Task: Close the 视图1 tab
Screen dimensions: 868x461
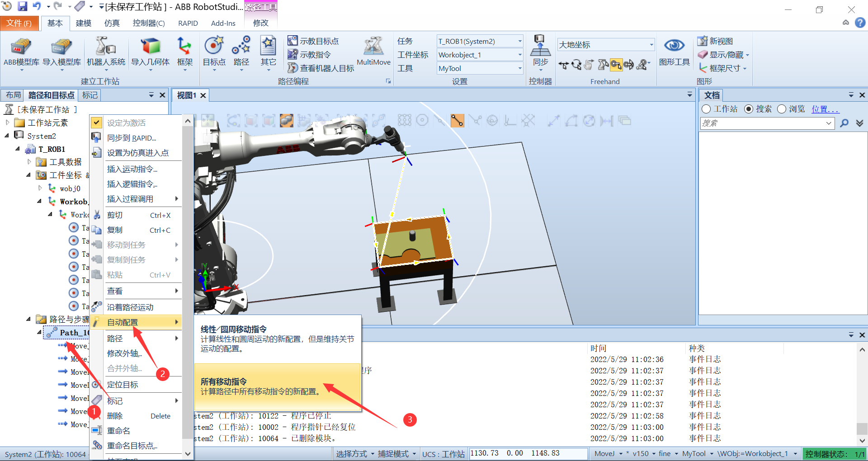Action: (203, 95)
